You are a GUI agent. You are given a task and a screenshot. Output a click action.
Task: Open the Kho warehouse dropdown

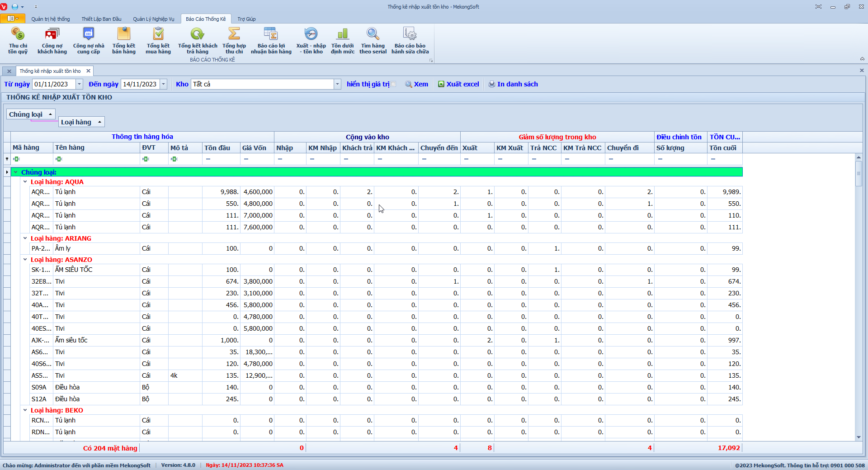(337, 84)
